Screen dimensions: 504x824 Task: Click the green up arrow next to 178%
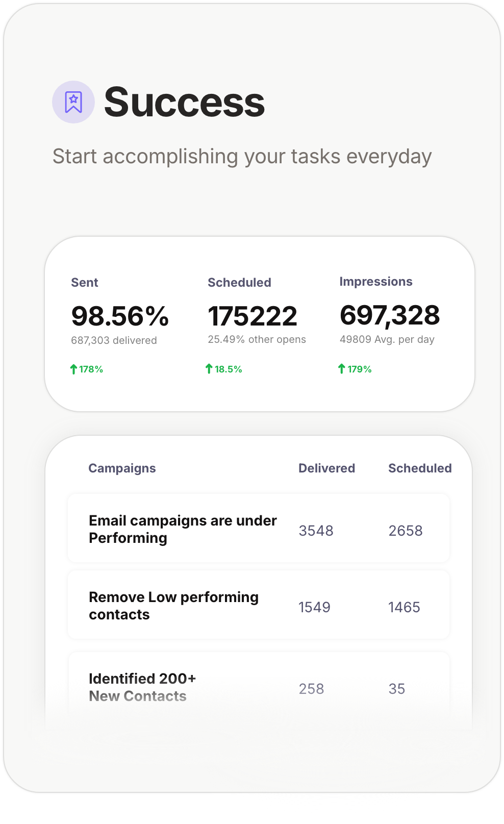[x=73, y=369]
